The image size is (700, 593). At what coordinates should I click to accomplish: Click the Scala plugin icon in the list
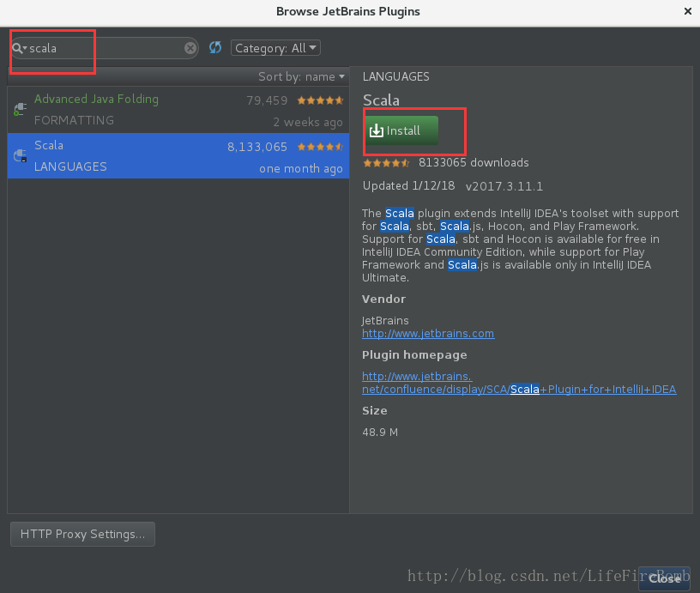pos(20,155)
